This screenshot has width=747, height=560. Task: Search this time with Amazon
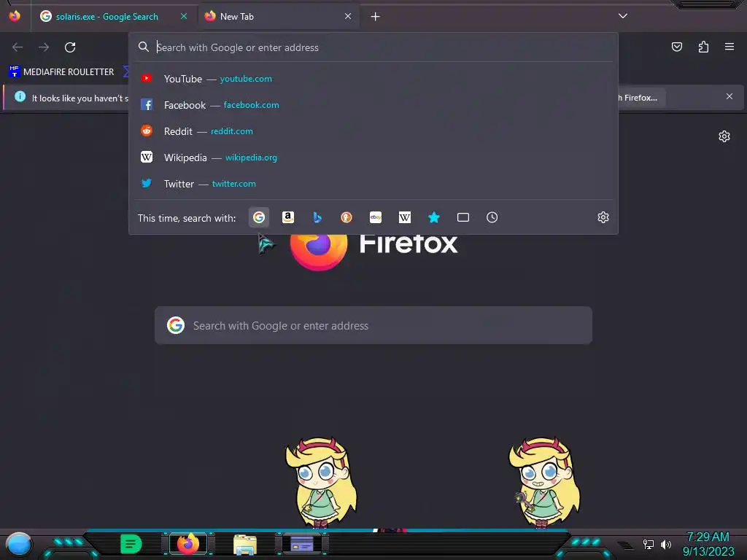click(x=287, y=217)
